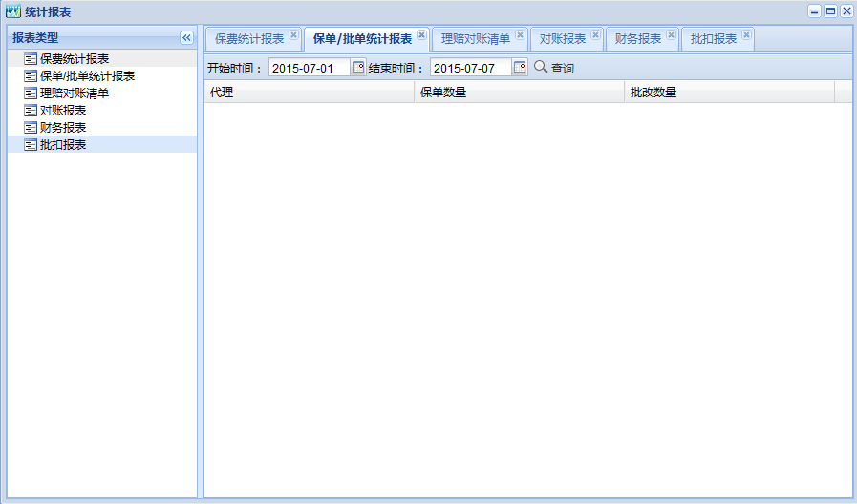Viewport: 857px width, 504px height.
Task: Sort by the 保单数量 column header
Action: pyautogui.click(x=519, y=93)
